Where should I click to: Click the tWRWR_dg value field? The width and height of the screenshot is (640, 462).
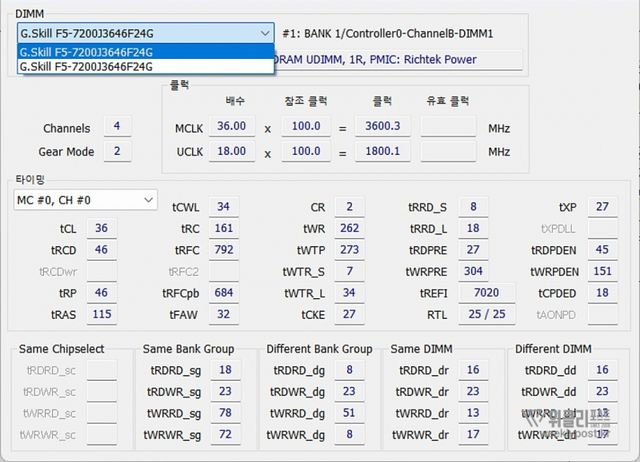[x=348, y=435]
